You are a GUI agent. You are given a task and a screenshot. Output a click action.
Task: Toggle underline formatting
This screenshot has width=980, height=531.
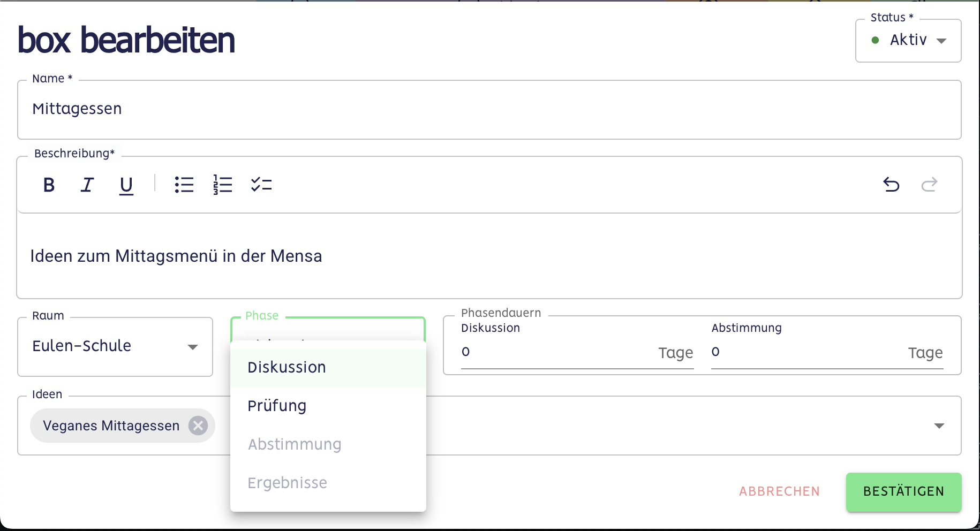click(126, 185)
